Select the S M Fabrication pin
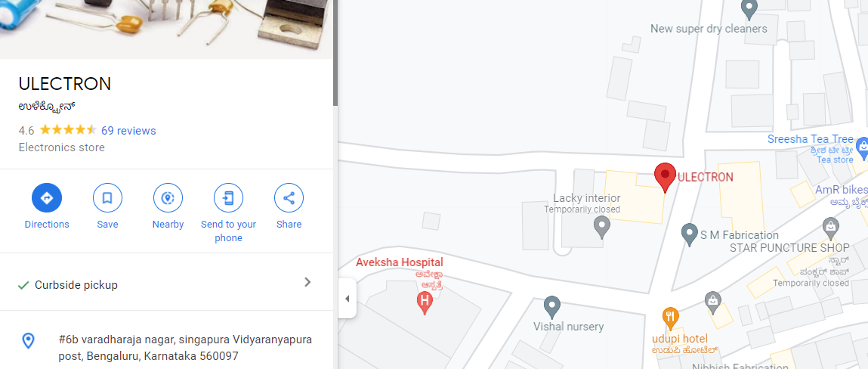Screen dimensions: 868x369 (x=689, y=235)
